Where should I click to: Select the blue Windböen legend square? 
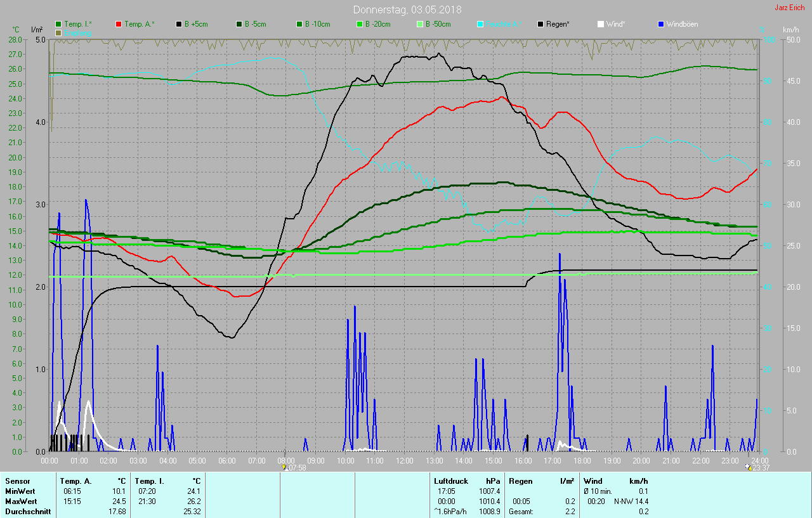point(660,24)
